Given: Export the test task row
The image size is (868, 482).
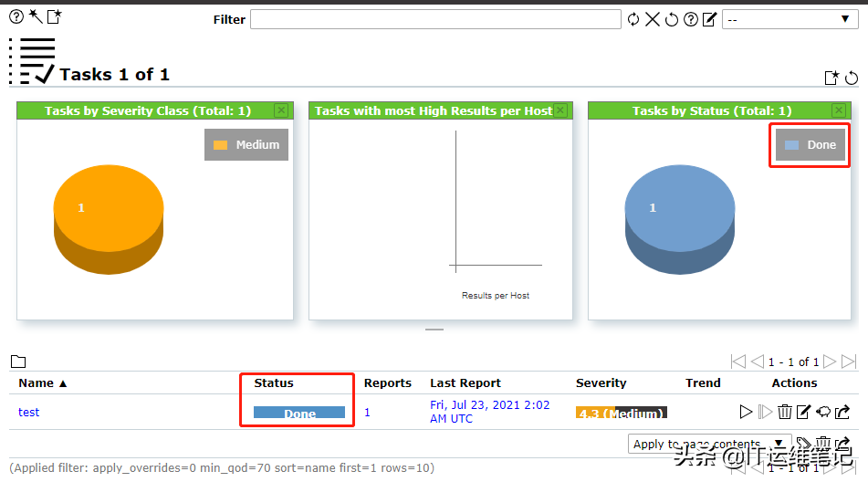Looking at the screenshot, I should point(842,412).
